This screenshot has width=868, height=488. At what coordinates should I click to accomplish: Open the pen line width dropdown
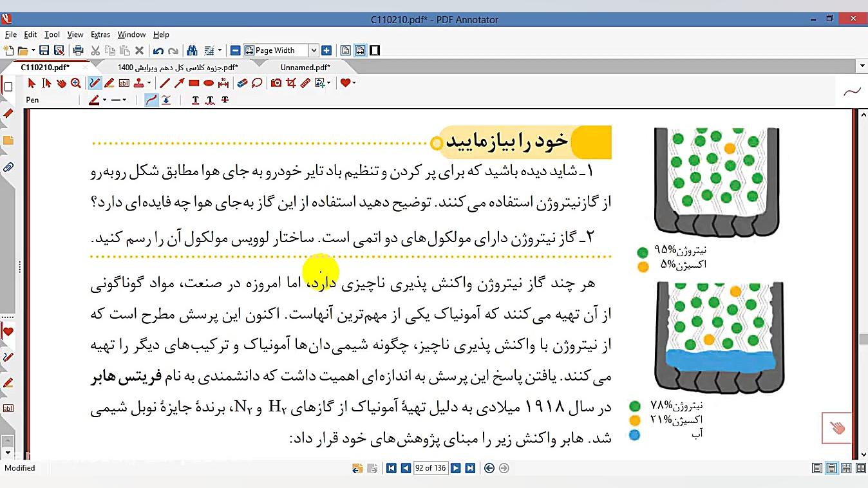124,100
